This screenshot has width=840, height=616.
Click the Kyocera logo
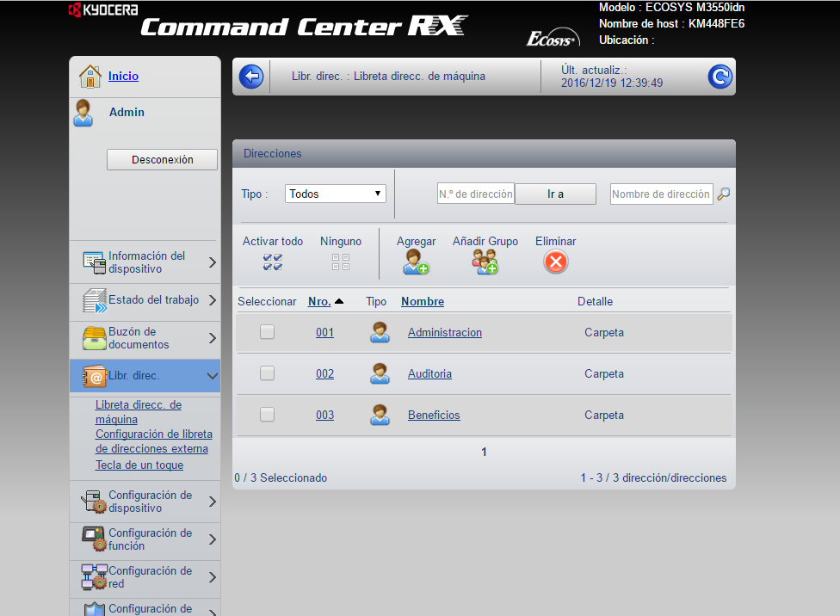pos(103,10)
